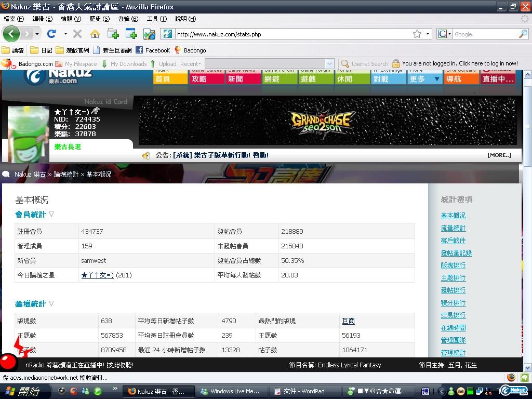The image size is (532, 399).
Task: Reload the page with the refresh icon
Action: 51,34
